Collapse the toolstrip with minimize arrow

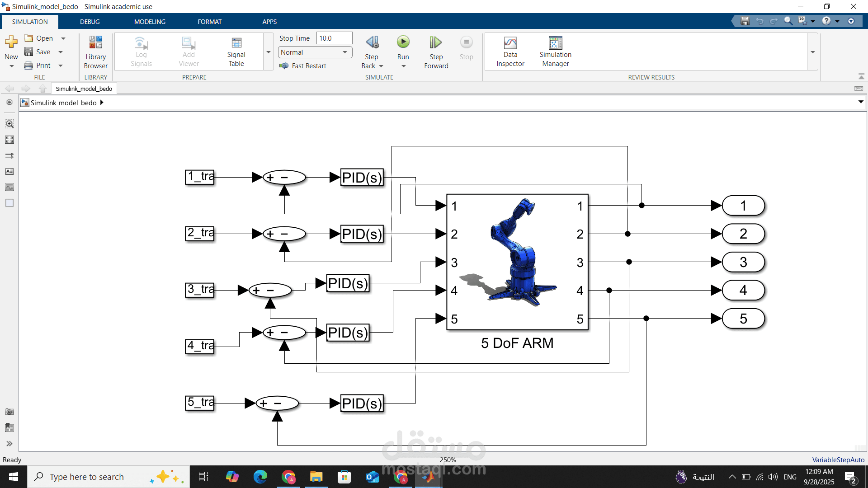(861, 76)
